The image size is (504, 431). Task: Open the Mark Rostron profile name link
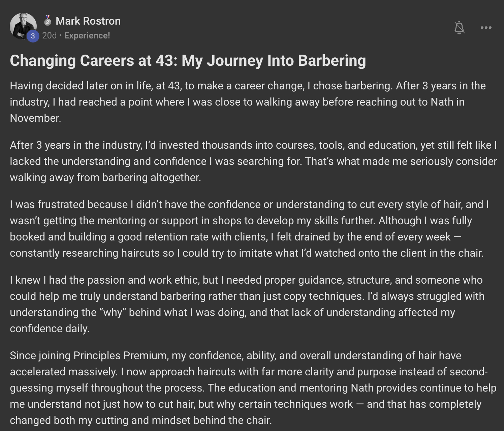point(88,21)
